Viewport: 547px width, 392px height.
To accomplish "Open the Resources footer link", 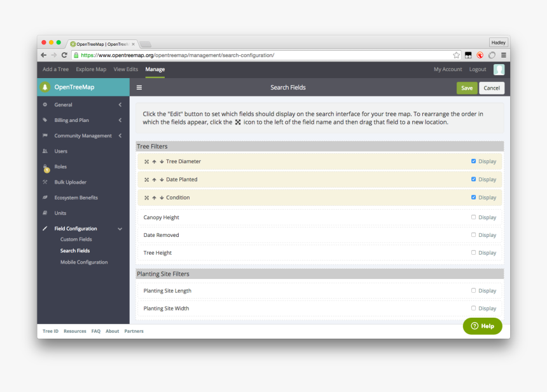I will (75, 332).
